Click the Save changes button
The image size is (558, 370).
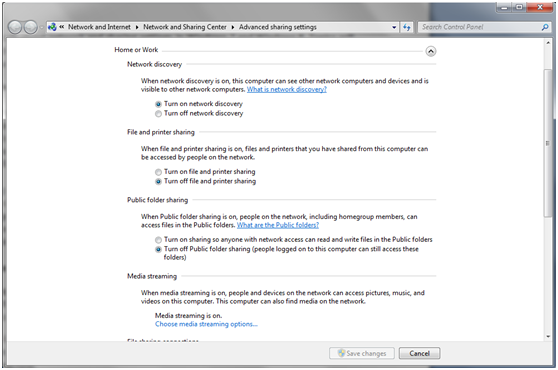click(x=362, y=353)
